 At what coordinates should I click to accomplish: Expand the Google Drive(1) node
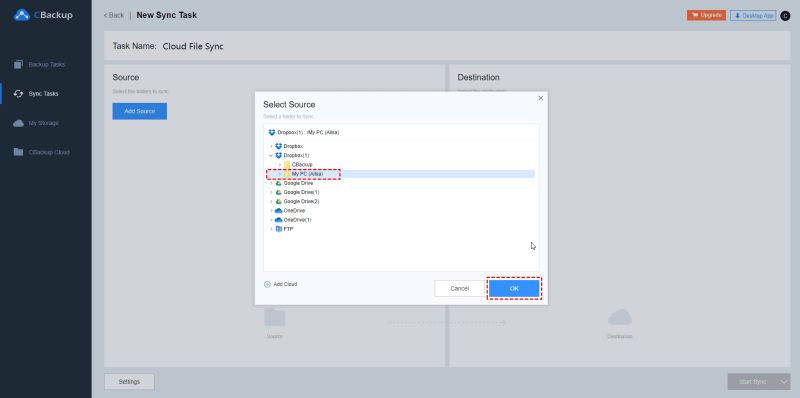tap(271, 192)
